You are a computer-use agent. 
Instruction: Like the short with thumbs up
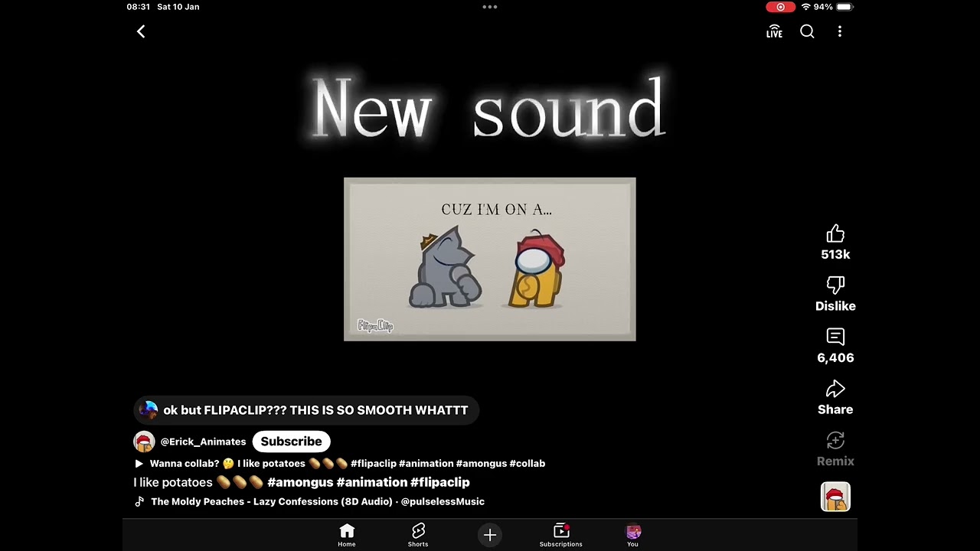pos(835,234)
